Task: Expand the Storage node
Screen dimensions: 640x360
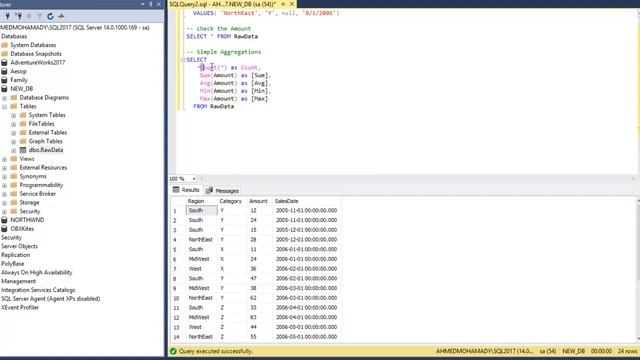Action: [x=4, y=203]
